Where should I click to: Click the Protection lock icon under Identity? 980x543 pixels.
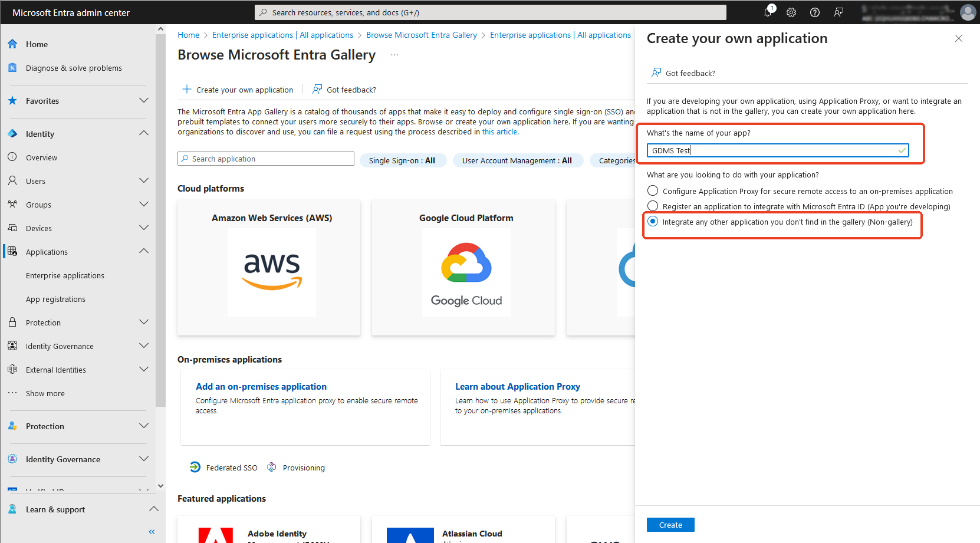[12, 322]
